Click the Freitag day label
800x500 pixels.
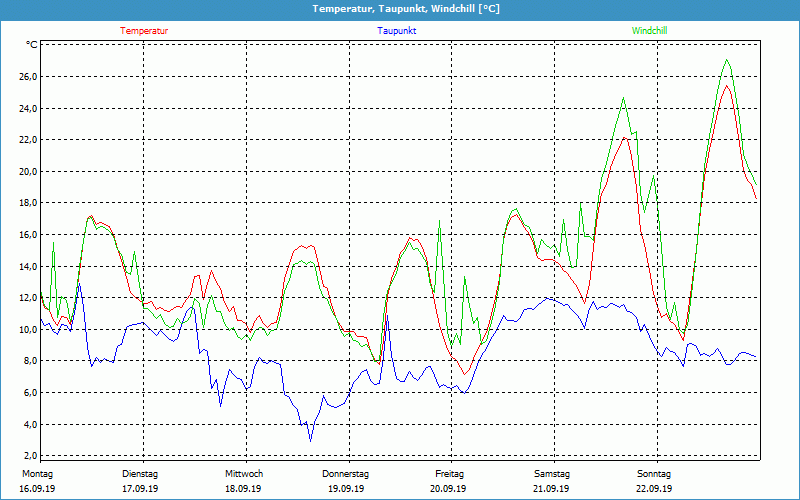tap(449, 474)
